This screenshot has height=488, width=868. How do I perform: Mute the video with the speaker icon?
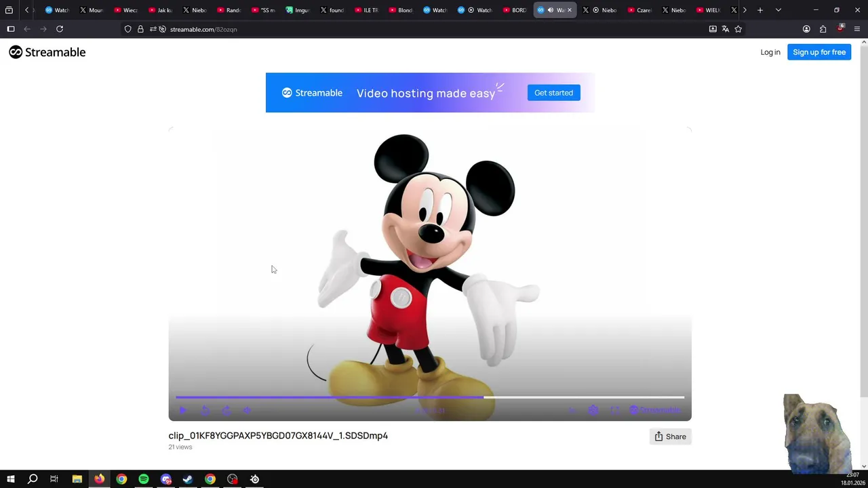(248, 410)
